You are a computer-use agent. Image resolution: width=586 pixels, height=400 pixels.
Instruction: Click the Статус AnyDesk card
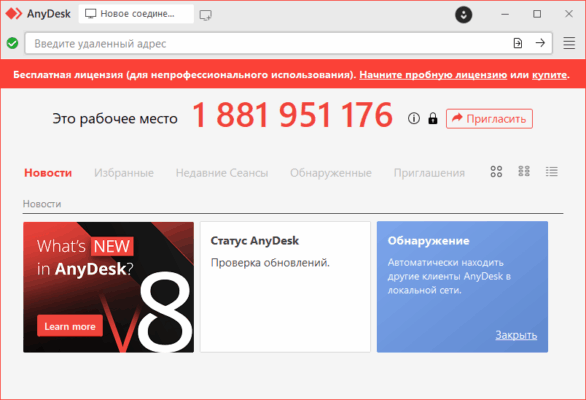point(285,287)
